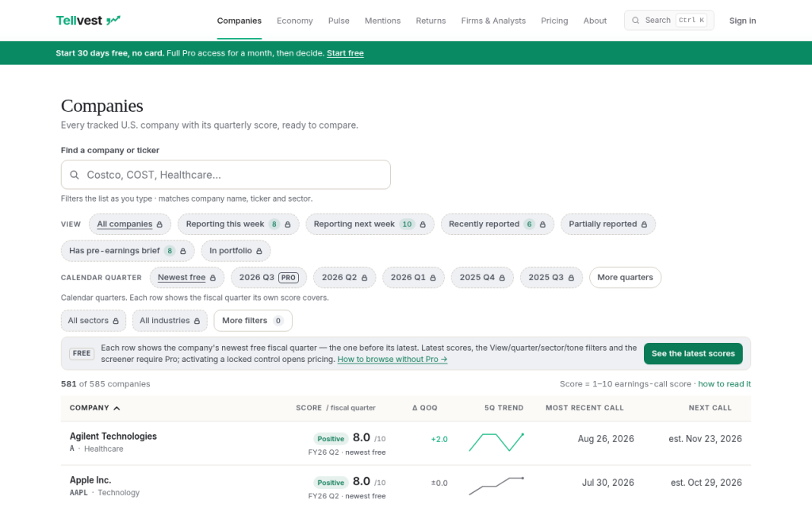Open Agilent Technologies company row

click(x=406, y=443)
